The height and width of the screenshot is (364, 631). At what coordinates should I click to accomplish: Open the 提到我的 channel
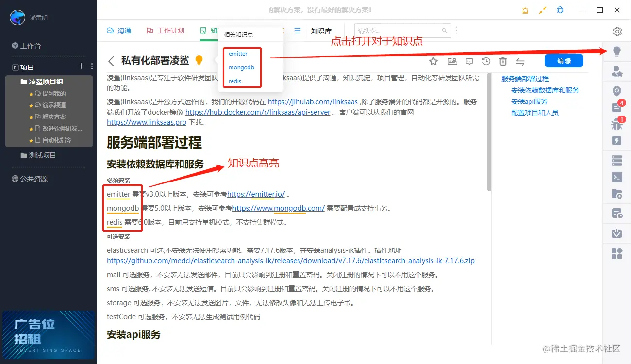pos(50,94)
